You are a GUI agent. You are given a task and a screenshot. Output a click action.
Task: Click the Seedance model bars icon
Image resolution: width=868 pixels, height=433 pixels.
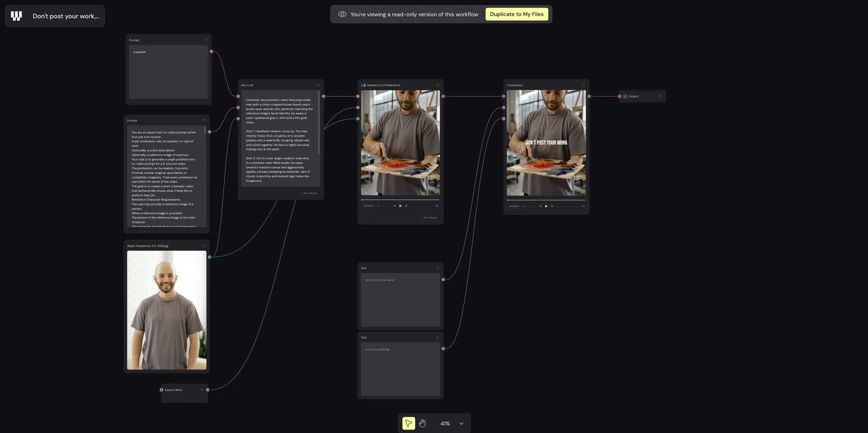click(x=363, y=85)
